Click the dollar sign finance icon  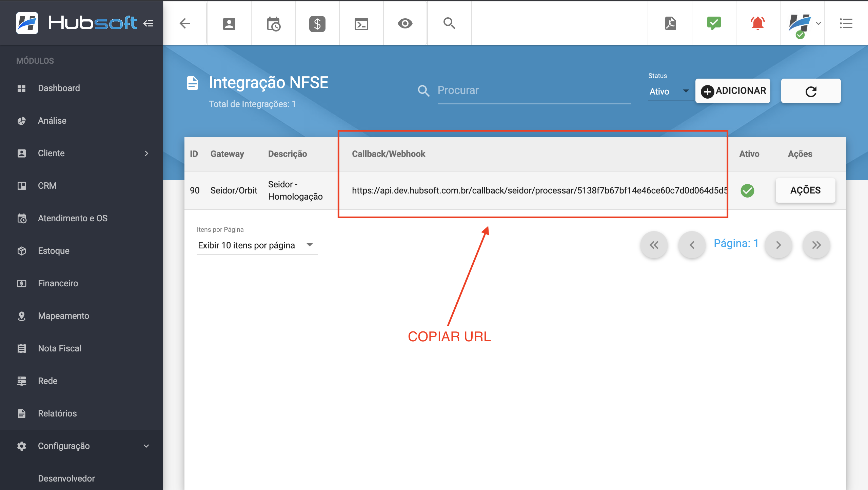(317, 23)
